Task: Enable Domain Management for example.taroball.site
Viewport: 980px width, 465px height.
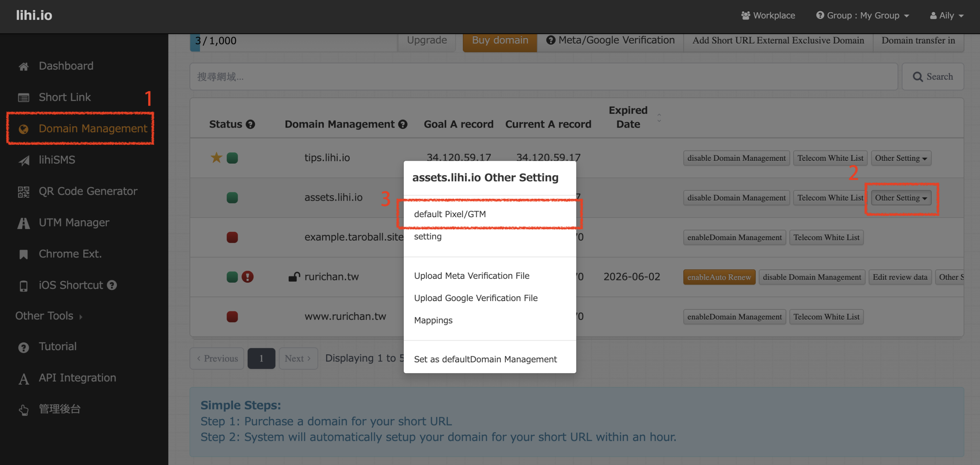Action: tap(734, 237)
